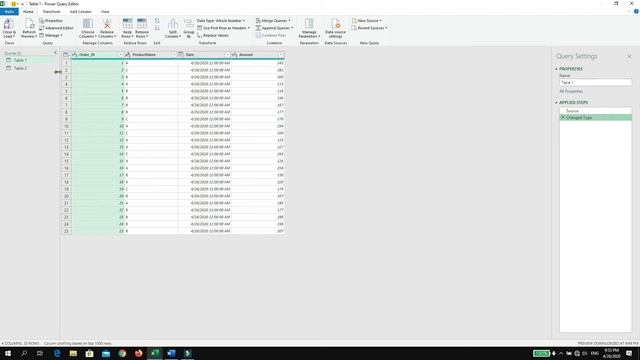Click the Order_ID column data type icon
The width and height of the screenshot is (640, 360).
(x=75, y=54)
